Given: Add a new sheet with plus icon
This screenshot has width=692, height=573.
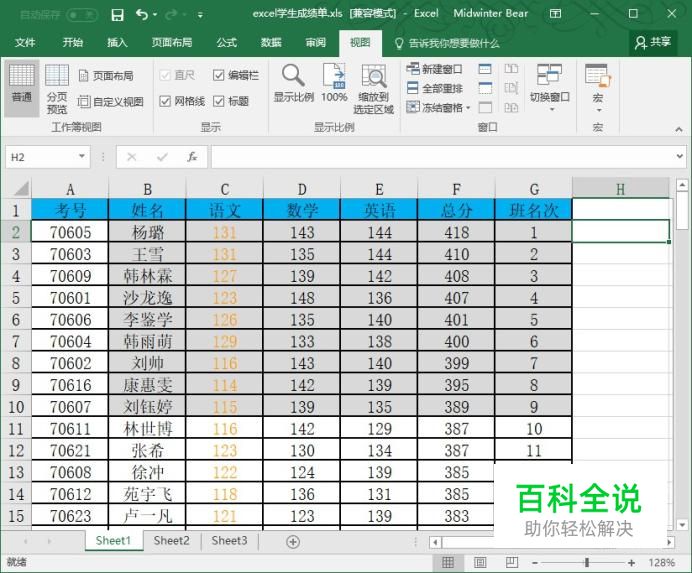Looking at the screenshot, I should [293, 542].
